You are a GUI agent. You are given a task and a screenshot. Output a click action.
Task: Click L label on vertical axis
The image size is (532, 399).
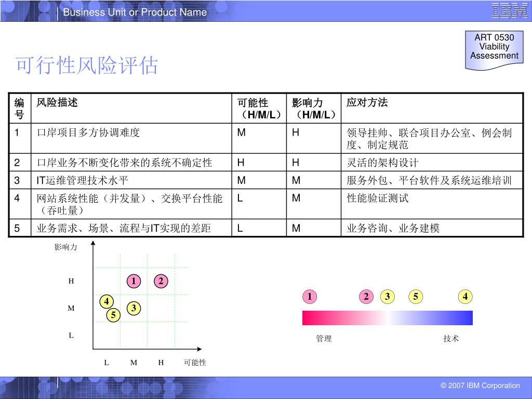pyautogui.click(x=71, y=335)
